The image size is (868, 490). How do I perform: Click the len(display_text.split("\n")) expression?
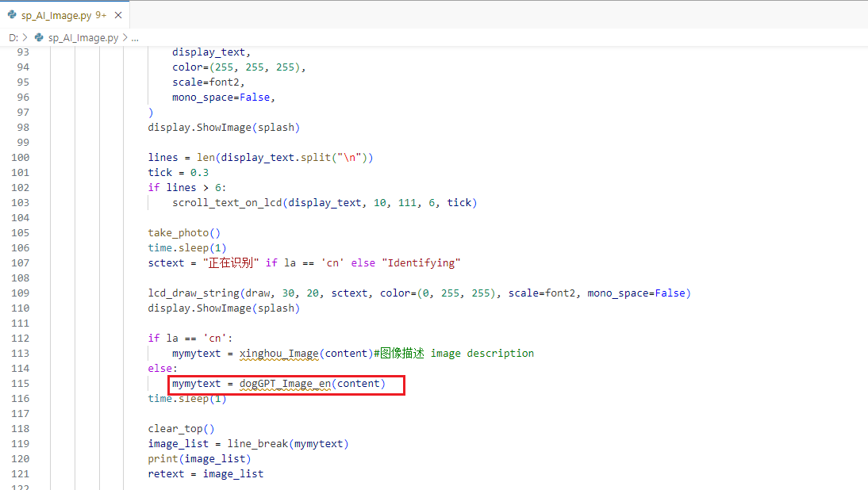285,158
